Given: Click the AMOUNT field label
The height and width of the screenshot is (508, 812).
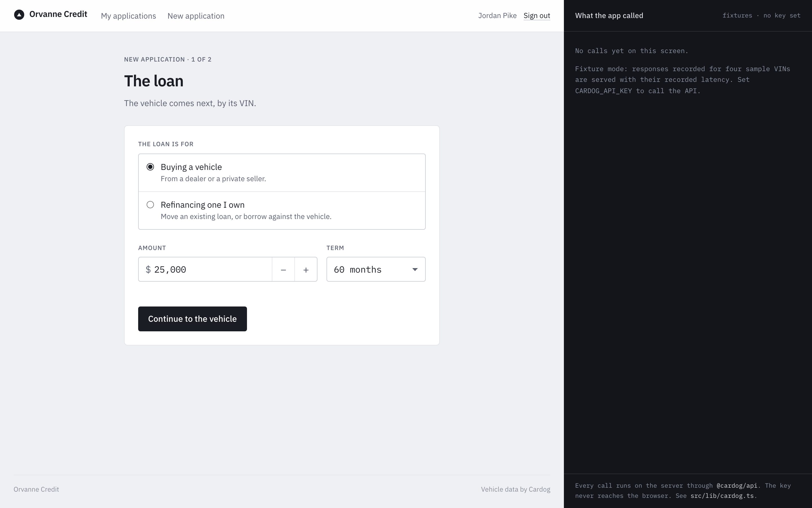Looking at the screenshot, I should click(x=152, y=248).
